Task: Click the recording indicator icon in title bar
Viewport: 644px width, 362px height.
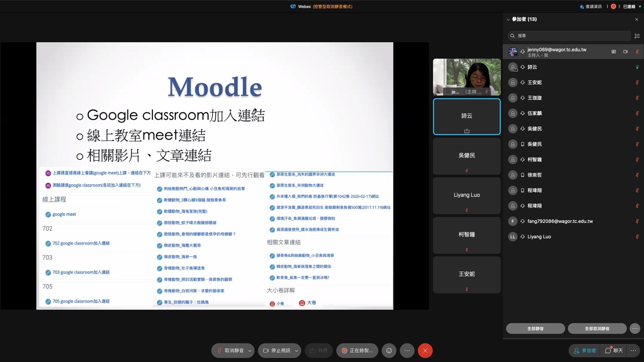Action: (x=613, y=6)
